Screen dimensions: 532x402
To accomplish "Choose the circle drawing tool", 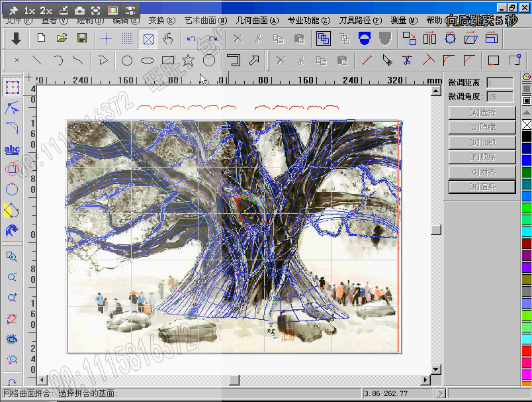I will click(127, 61).
